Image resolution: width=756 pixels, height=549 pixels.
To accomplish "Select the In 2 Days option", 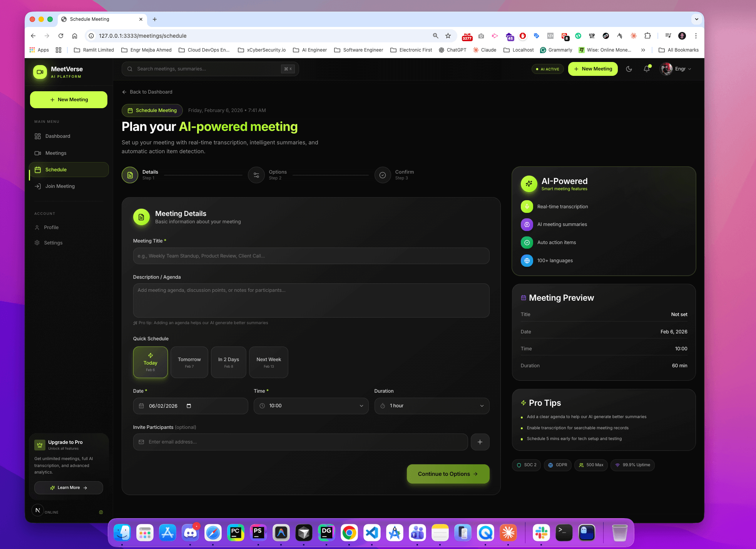I will coord(229,362).
